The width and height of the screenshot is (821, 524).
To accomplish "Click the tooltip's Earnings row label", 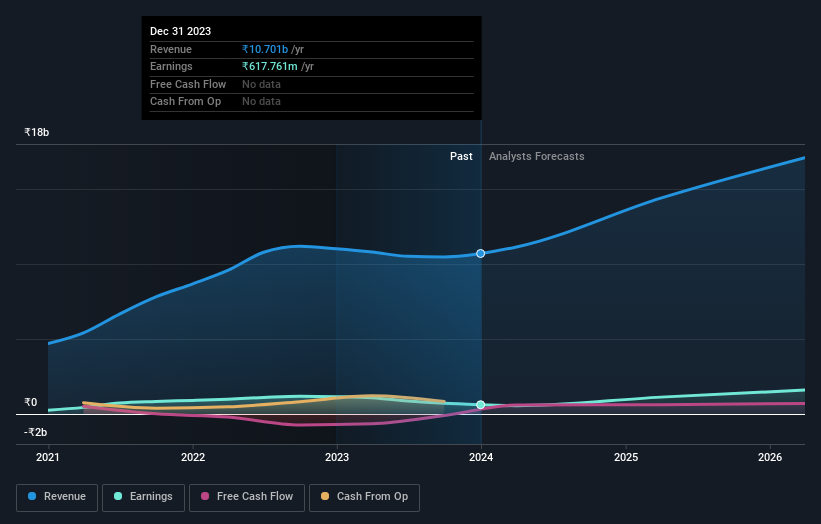I will pos(171,66).
